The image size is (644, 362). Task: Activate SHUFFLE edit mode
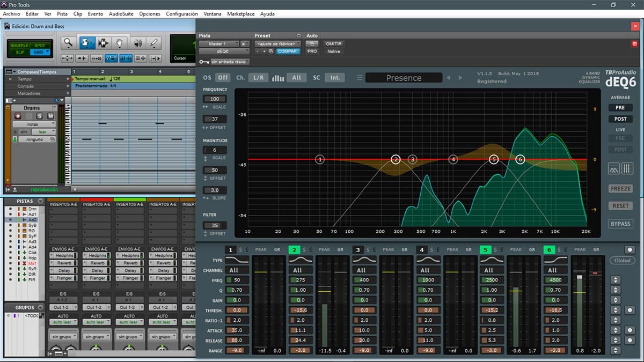(19, 46)
